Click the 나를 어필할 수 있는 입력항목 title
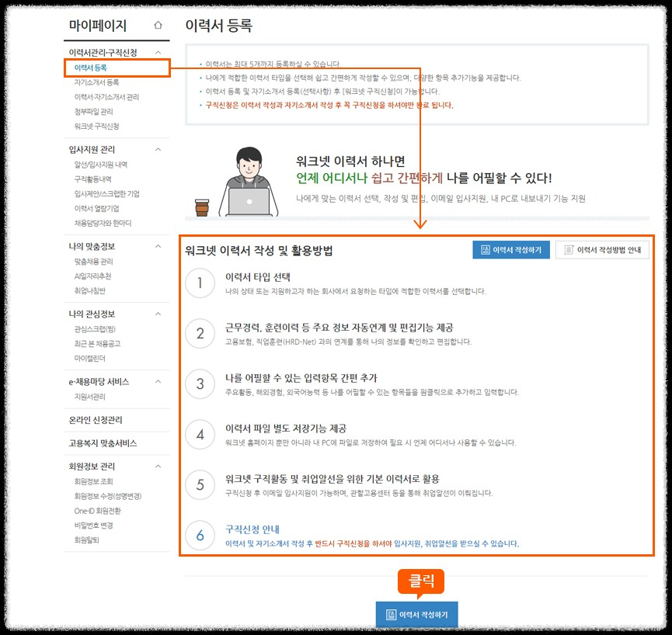The image size is (672, 635). click(301, 378)
